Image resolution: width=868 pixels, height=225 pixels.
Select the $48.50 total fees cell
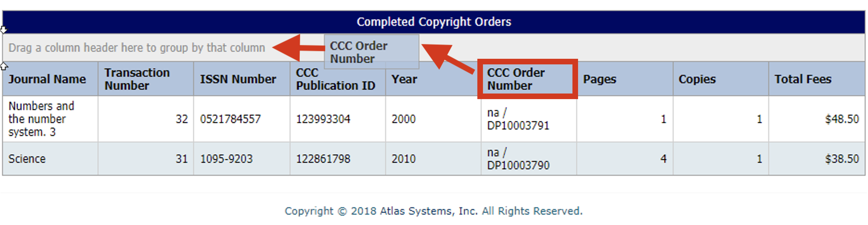point(842,119)
